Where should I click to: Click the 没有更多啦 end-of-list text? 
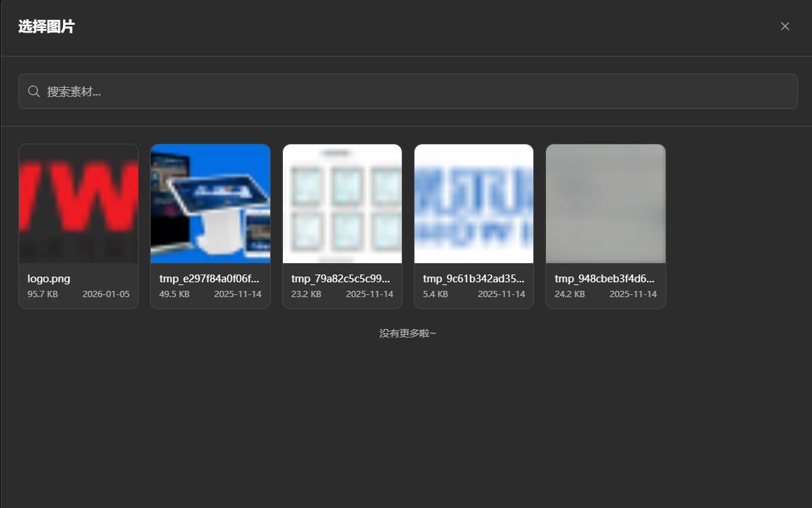[x=407, y=333]
